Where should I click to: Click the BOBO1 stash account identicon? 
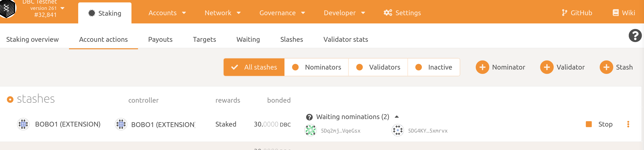point(23,124)
